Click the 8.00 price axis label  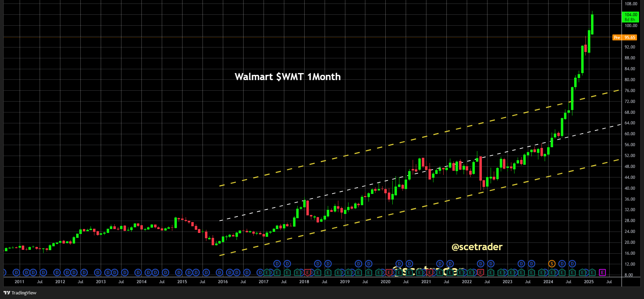pyautogui.click(x=629, y=275)
